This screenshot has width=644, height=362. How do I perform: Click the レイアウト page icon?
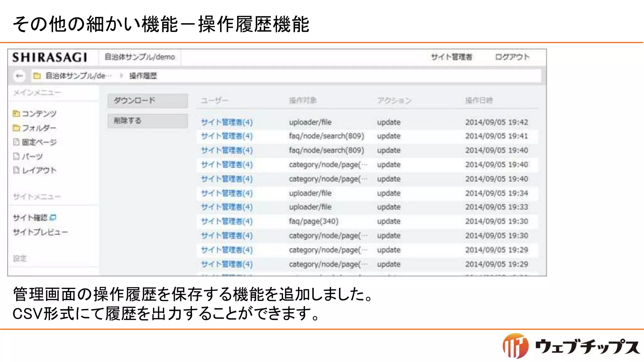16,170
